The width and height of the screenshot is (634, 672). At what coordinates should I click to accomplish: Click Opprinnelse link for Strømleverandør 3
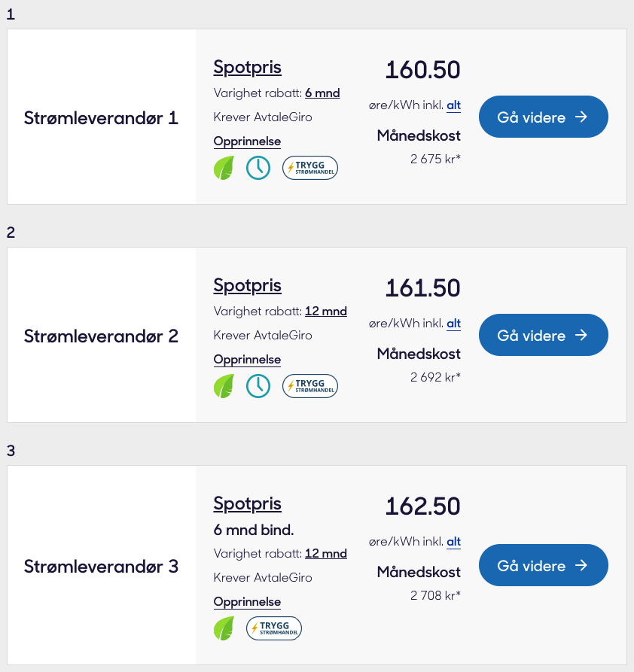[x=247, y=602]
